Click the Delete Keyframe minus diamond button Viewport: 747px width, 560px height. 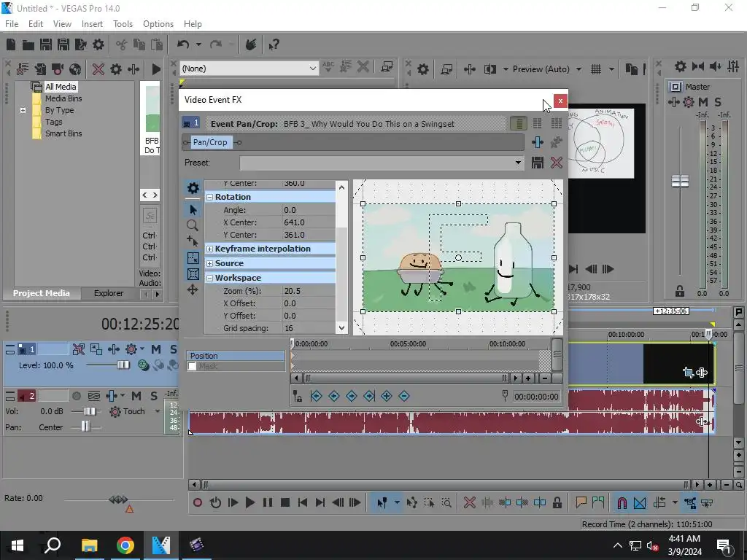point(404,396)
